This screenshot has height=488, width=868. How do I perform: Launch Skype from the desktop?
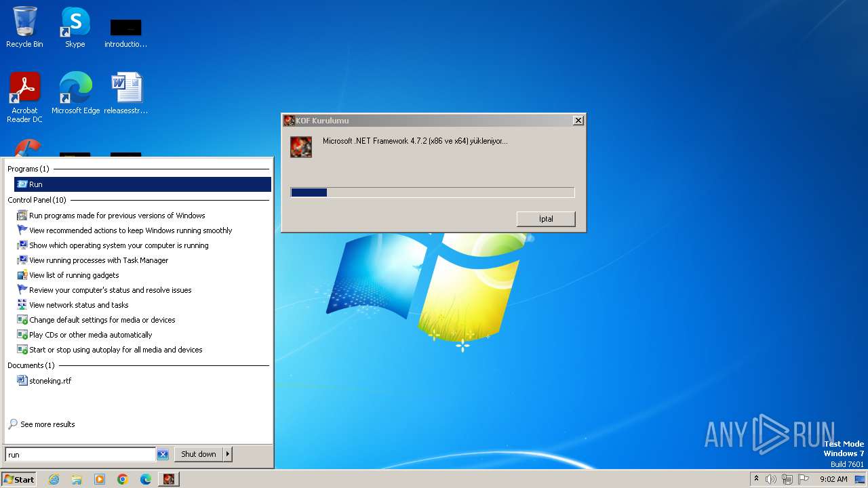75,27
